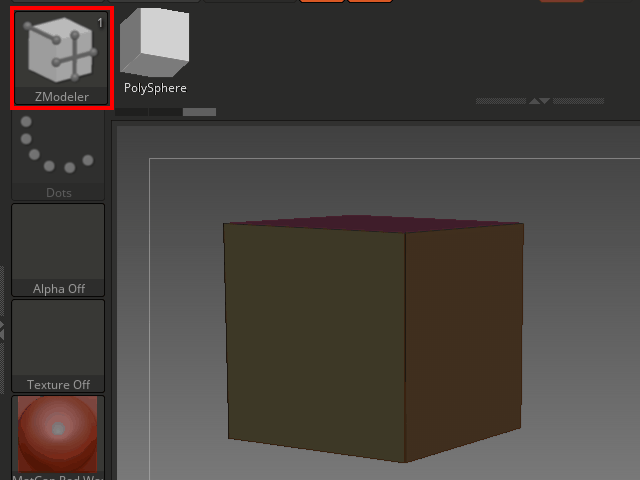
Task: Open the Dots stroke type picker
Action: coord(58,155)
